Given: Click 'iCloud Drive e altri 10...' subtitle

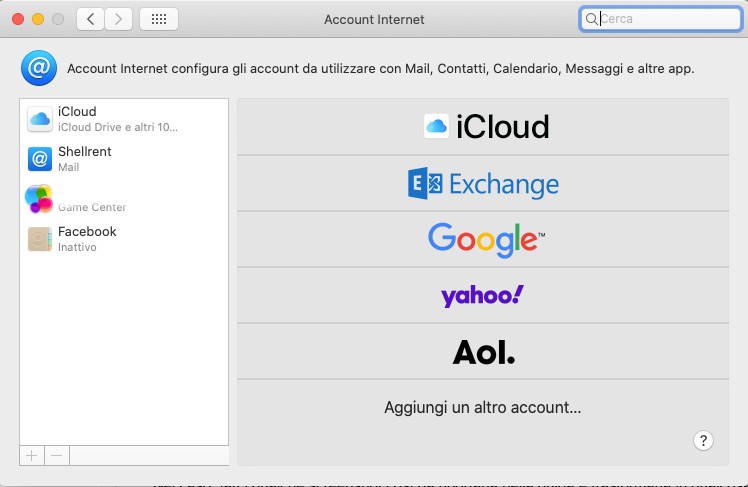Looking at the screenshot, I should tap(117, 127).
